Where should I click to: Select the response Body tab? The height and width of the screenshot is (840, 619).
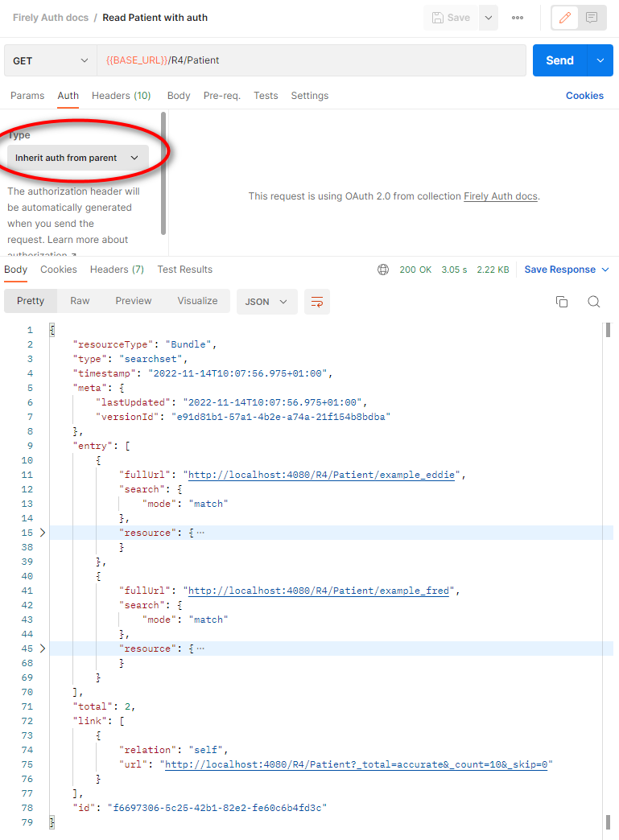(x=15, y=270)
